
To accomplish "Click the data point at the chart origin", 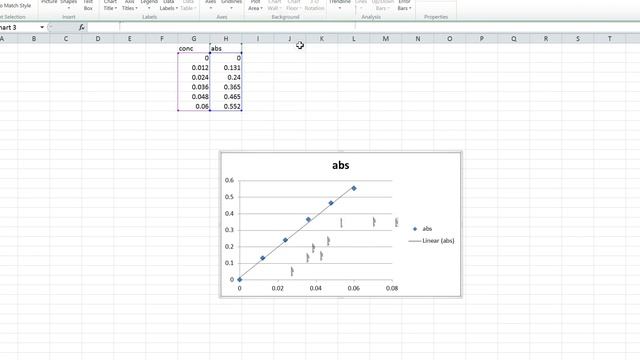I will click(x=240, y=280).
